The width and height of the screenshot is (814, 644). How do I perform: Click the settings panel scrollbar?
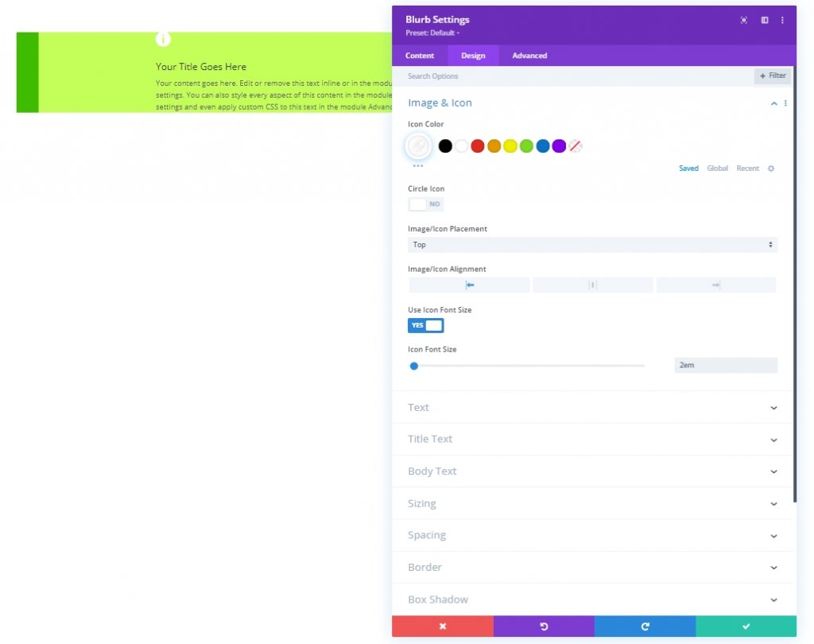[794, 285]
